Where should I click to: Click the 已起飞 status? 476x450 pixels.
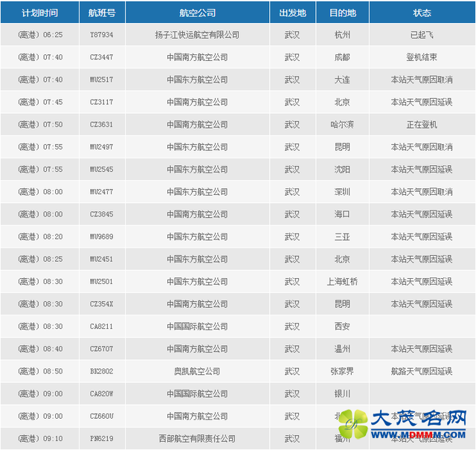(422, 35)
